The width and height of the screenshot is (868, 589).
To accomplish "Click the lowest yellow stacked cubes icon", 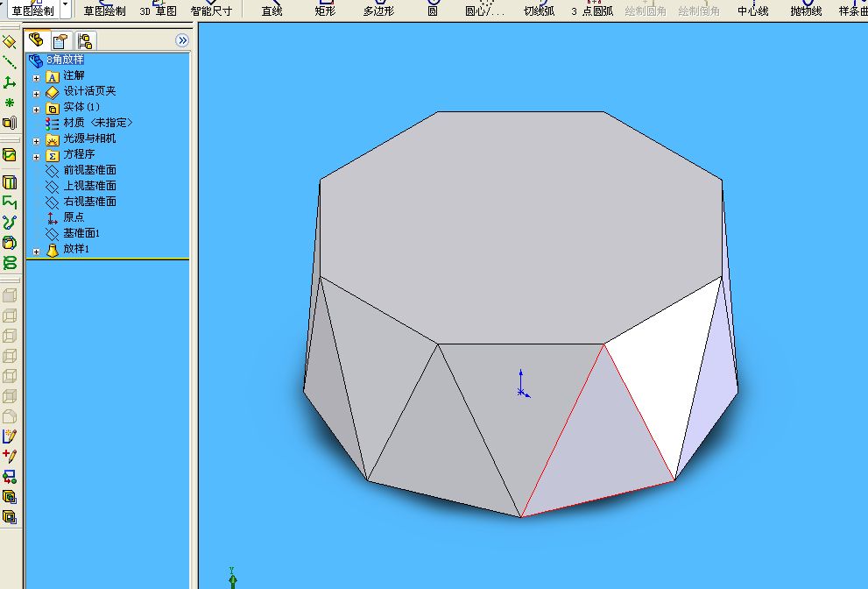I will [10, 517].
